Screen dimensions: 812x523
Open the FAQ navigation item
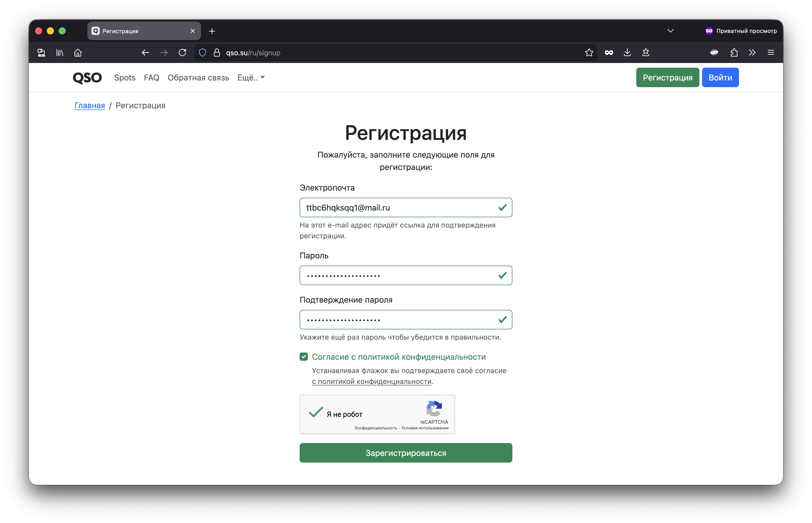(x=151, y=78)
